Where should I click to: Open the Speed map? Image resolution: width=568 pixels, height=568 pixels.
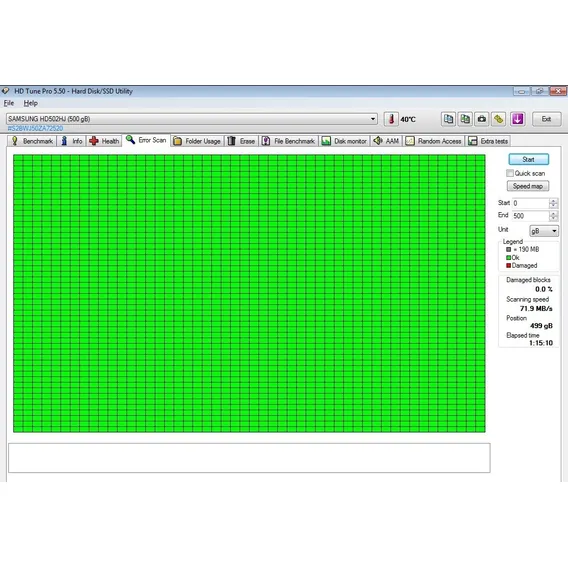click(x=528, y=186)
